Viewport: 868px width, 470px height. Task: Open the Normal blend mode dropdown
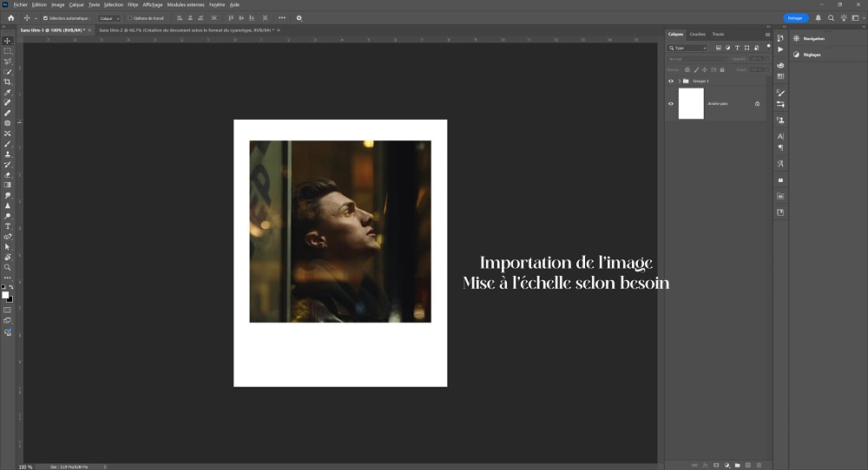pyautogui.click(x=698, y=59)
